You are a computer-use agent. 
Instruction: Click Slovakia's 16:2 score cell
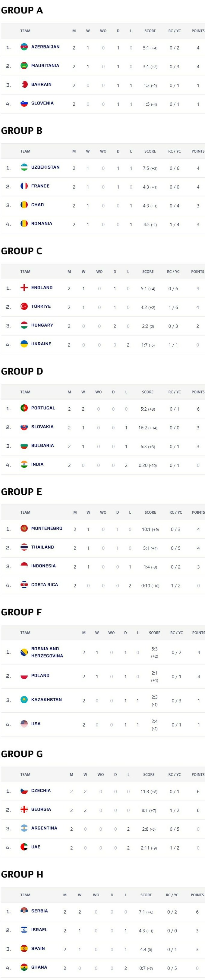(147, 428)
